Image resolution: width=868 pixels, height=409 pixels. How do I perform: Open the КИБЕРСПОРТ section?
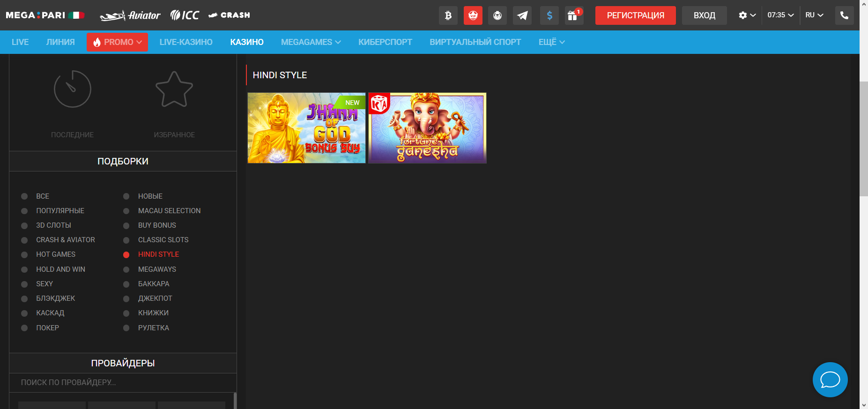385,42
